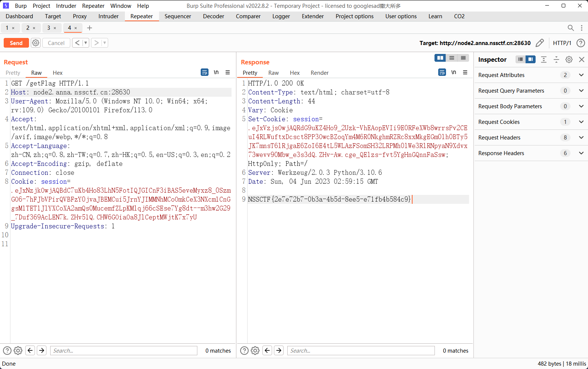Go back to previous request in history
Viewport: 588px width, 369px height.
pyautogui.click(x=77, y=43)
